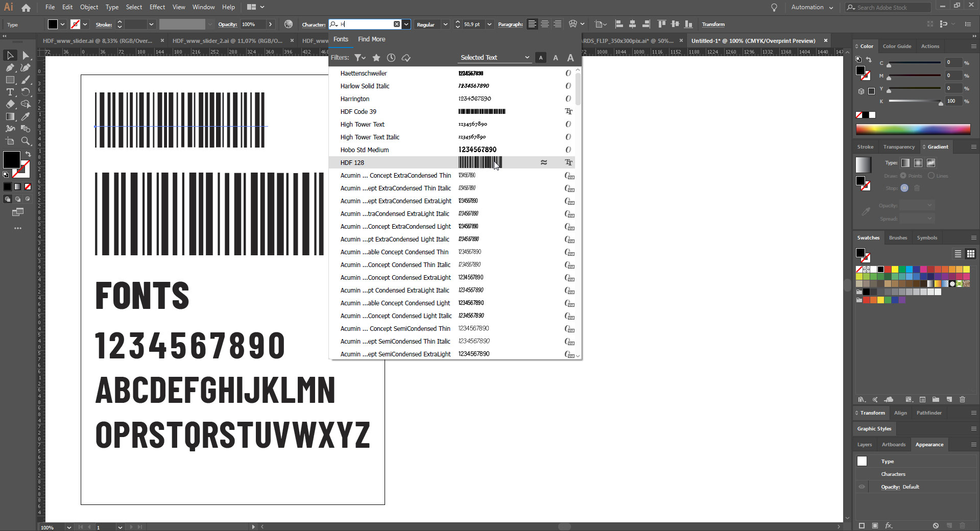The height and width of the screenshot is (531, 980).
Task: Select the Type tool in toolbar
Action: click(x=10, y=92)
